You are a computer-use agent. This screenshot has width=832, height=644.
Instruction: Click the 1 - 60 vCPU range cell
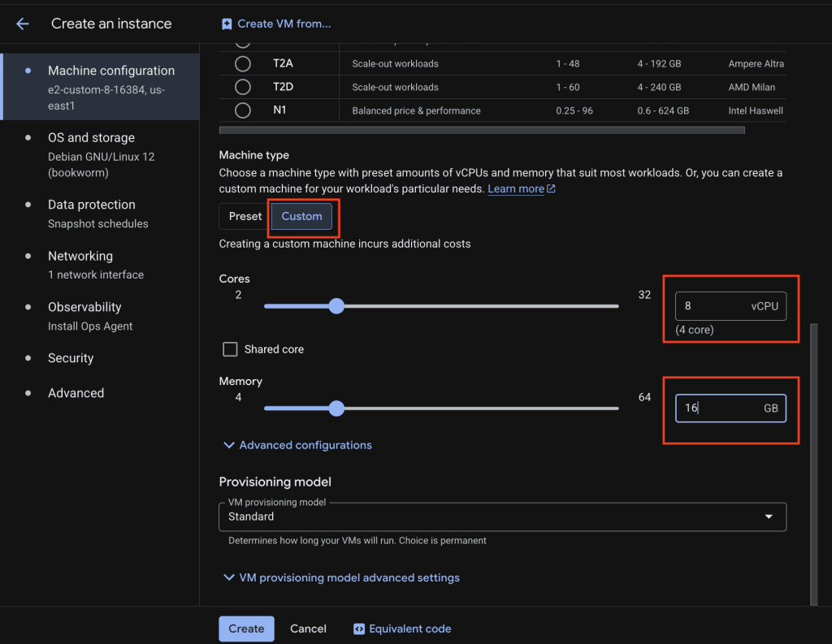pos(568,87)
